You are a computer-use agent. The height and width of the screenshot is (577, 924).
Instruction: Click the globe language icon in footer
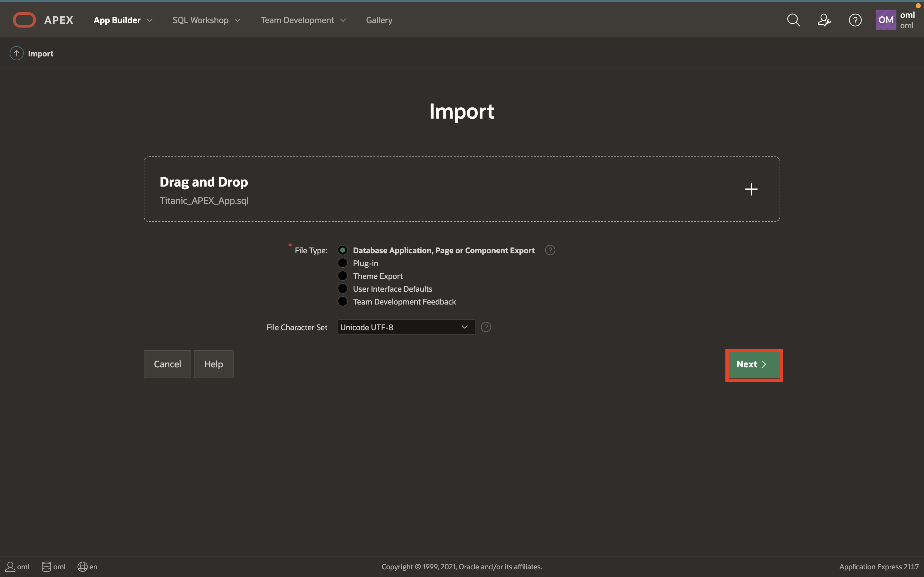click(82, 567)
